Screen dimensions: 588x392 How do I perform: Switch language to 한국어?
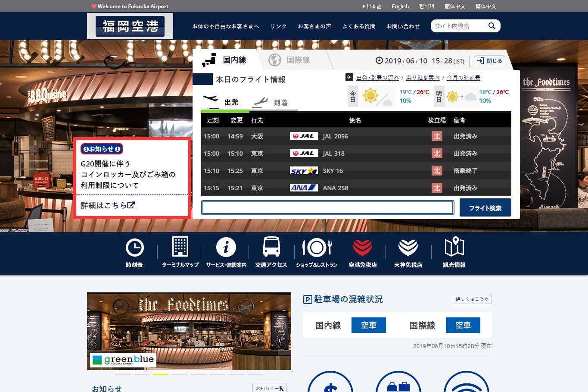(x=426, y=6)
